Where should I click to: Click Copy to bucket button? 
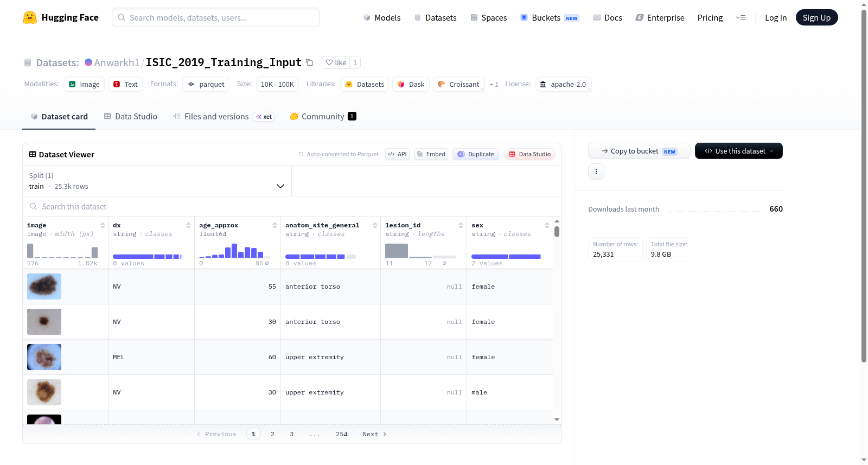click(x=639, y=151)
